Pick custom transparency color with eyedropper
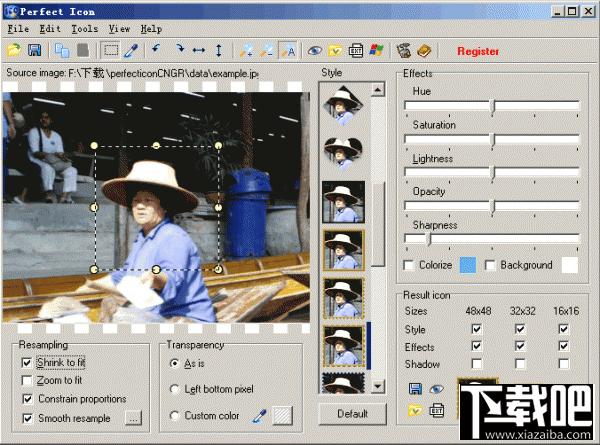Image resolution: width=600 pixels, height=445 pixels. [x=259, y=416]
